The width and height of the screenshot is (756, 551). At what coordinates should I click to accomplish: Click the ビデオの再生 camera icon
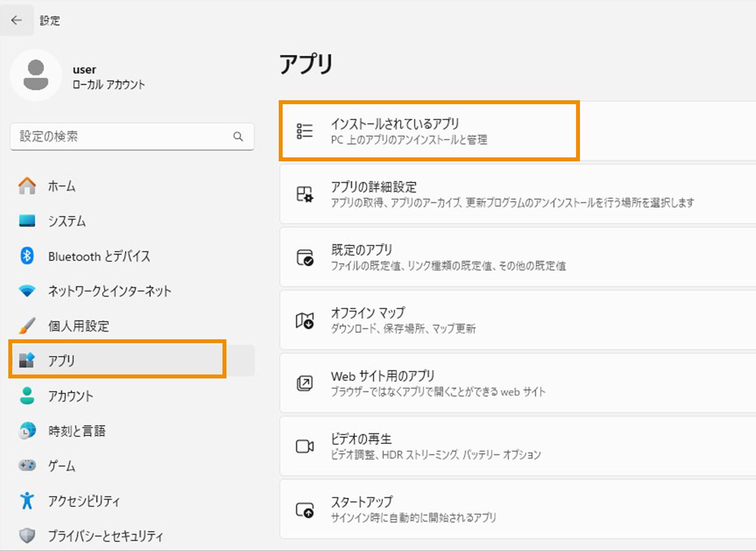point(304,446)
